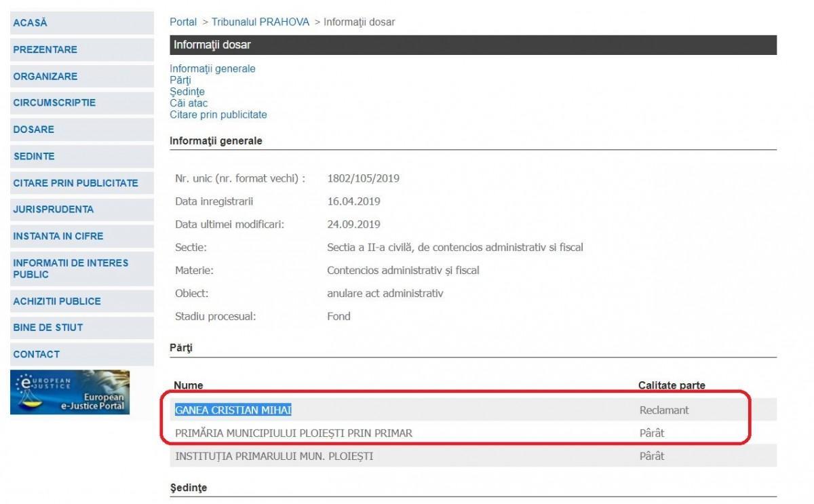This screenshot has height=504, width=814.
Task: Open the CONTACT page
Action: click(x=37, y=354)
